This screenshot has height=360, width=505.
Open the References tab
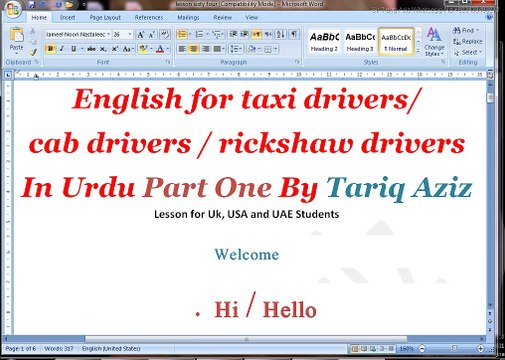click(149, 18)
